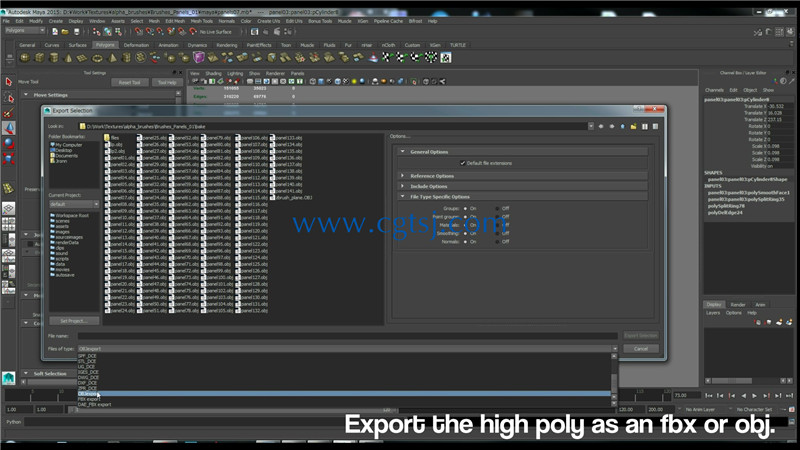Open Current Project default dropdown
800x450 pixels.
pos(74,204)
